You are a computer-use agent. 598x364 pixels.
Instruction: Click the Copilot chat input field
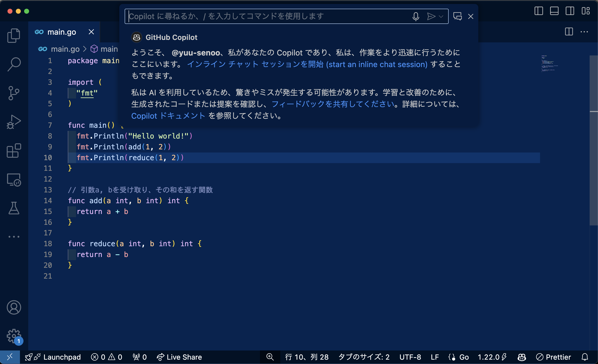pos(267,16)
